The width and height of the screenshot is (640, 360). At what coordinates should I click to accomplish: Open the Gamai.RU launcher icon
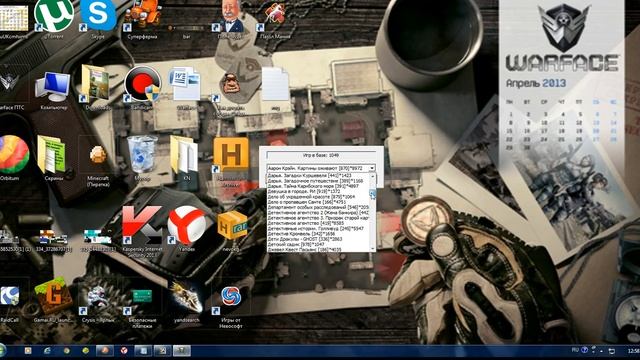[x=53, y=300]
